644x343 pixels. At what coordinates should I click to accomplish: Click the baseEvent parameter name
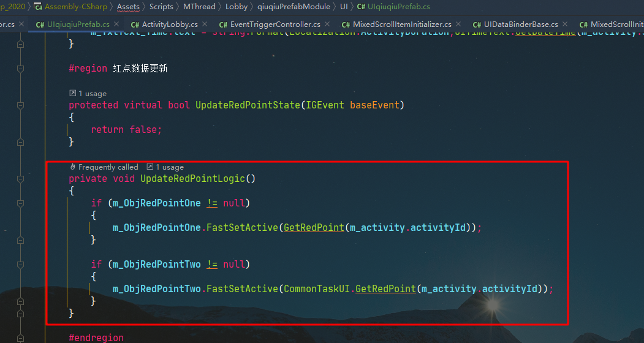(x=374, y=105)
